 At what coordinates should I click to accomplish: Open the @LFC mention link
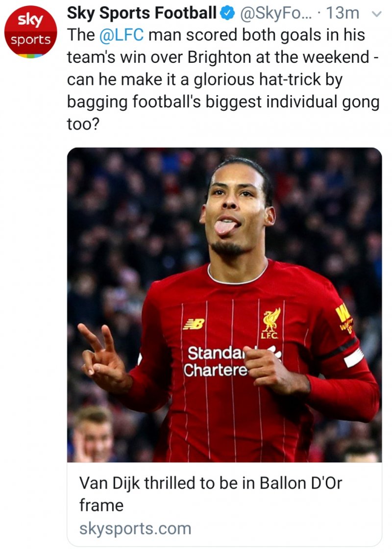click(122, 35)
